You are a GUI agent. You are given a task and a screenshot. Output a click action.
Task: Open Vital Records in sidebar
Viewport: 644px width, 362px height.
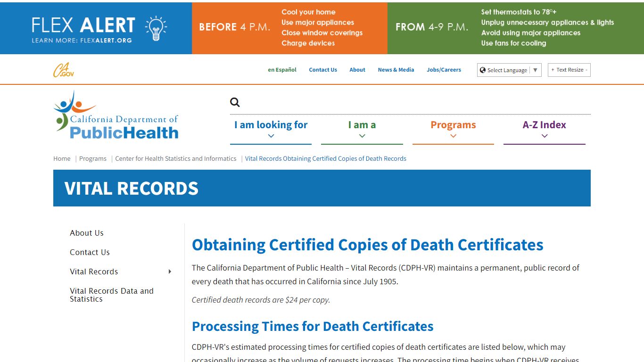[x=94, y=271]
